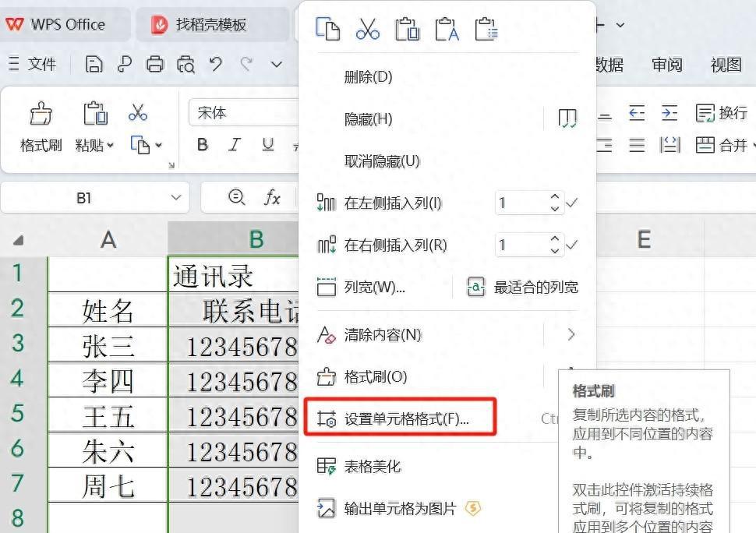Open the Paste dropdown arrow
756x533 pixels.
(x=111, y=145)
